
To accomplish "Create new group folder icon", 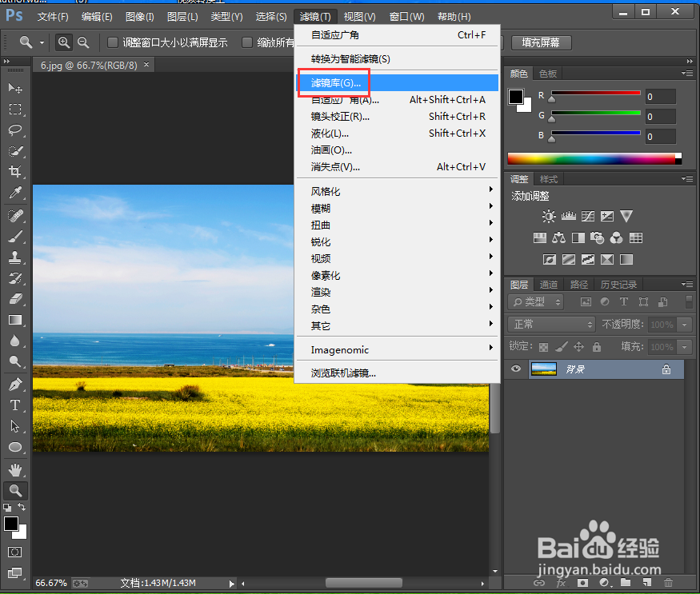I will click(x=626, y=582).
